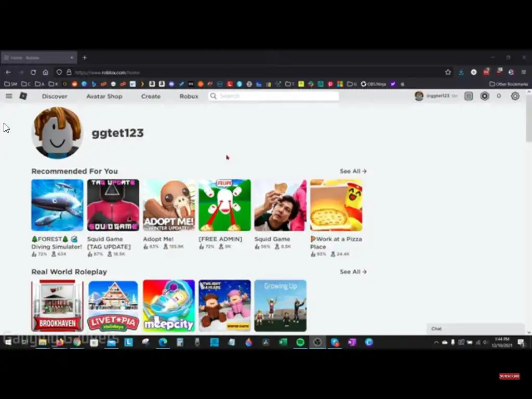
Task: Open the Livetopia game thumbnail
Action: [x=113, y=305]
